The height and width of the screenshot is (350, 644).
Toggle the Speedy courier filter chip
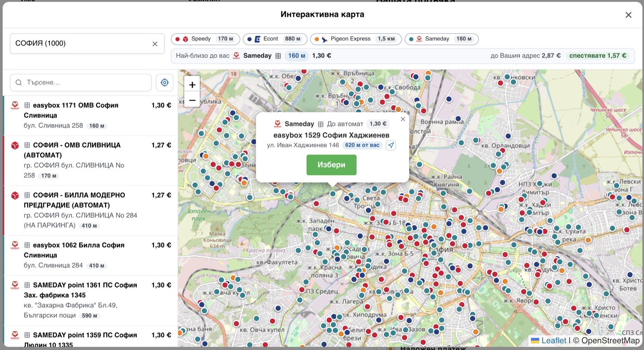coord(205,39)
